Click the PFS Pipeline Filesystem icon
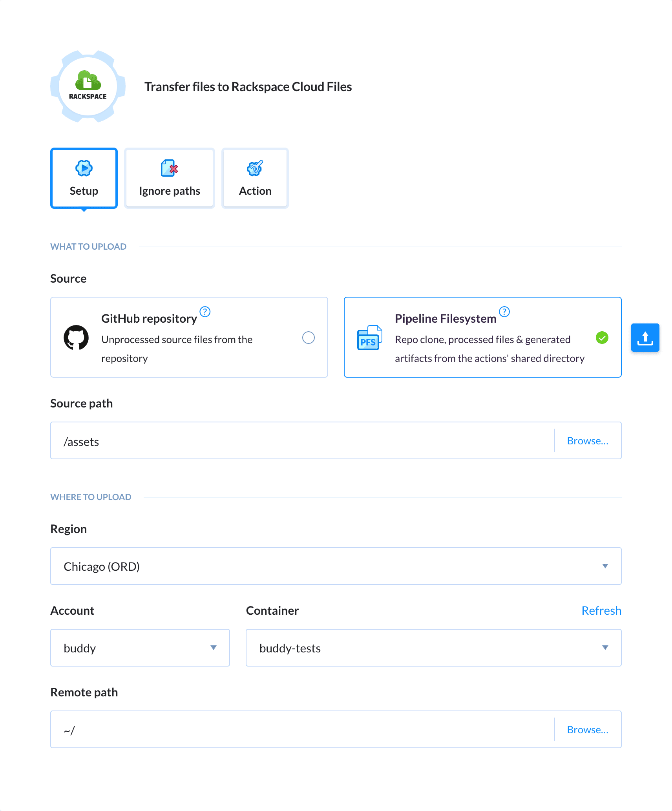Screen dimensions: 672x811 click(369, 338)
